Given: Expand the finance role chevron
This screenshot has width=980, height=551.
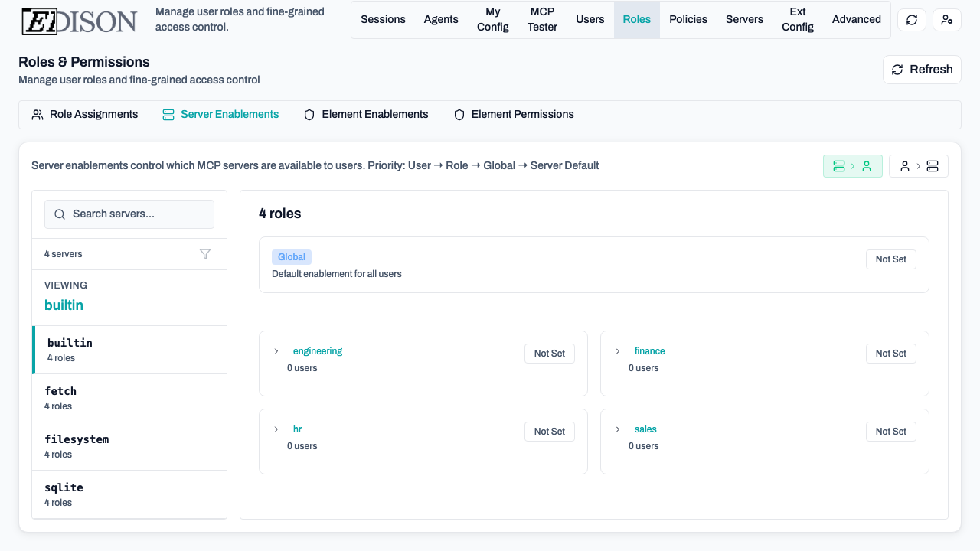Looking at the screenshot, I should [618, 351].
